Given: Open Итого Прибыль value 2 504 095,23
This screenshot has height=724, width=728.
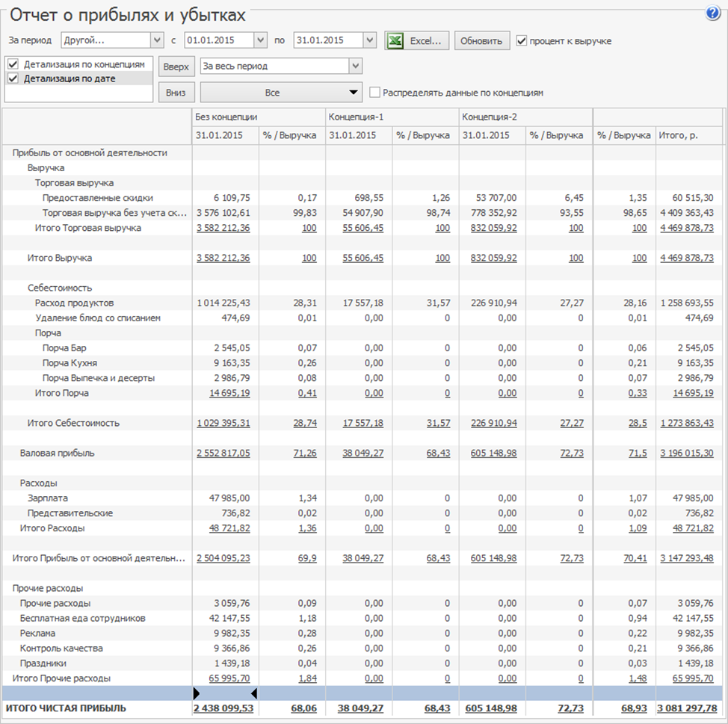Looking at the screenshot, I should [223, 558].
